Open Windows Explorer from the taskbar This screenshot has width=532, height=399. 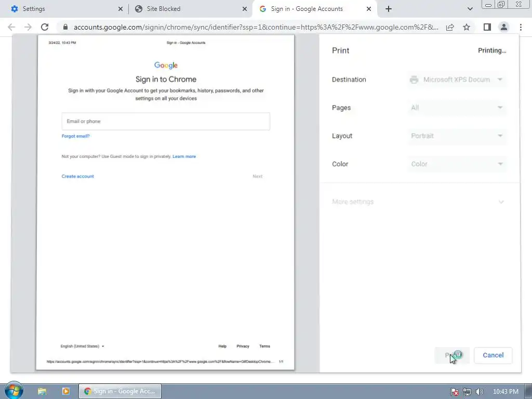pos(42,391)
